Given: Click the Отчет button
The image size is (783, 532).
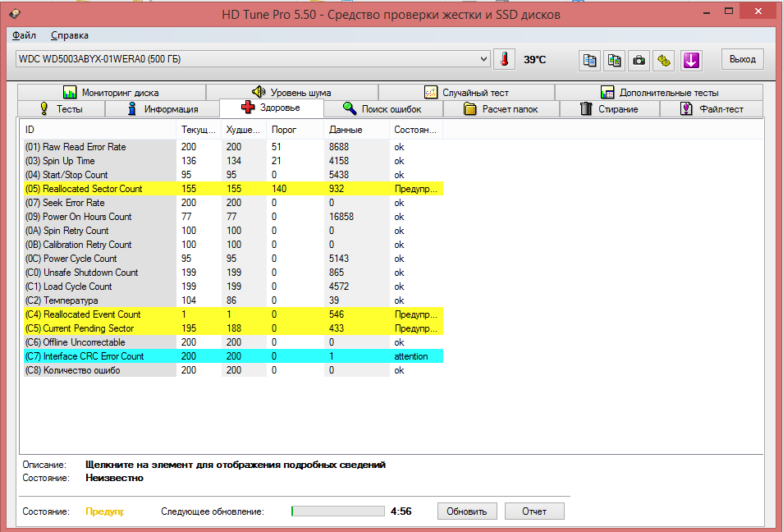Looking at the screenshot, I should [534, 511].
